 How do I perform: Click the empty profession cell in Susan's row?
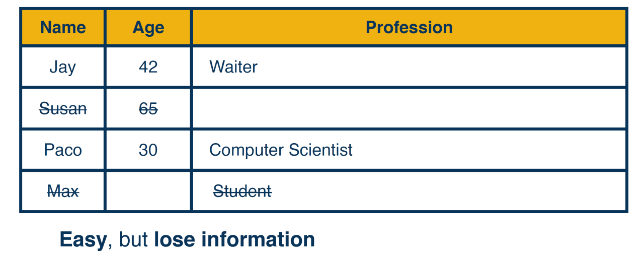[x=409, y=108]
